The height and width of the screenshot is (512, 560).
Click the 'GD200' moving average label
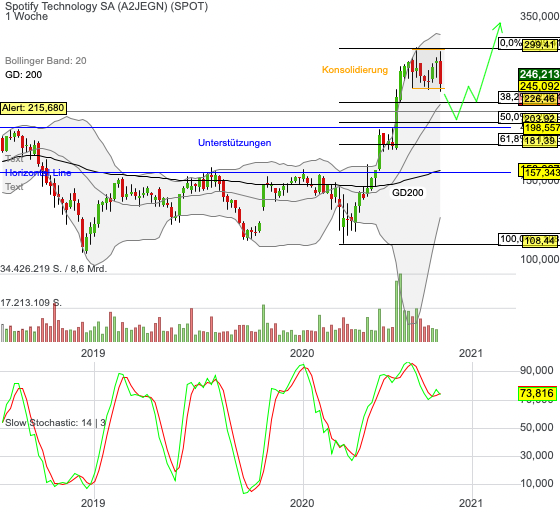pos(408,193)
